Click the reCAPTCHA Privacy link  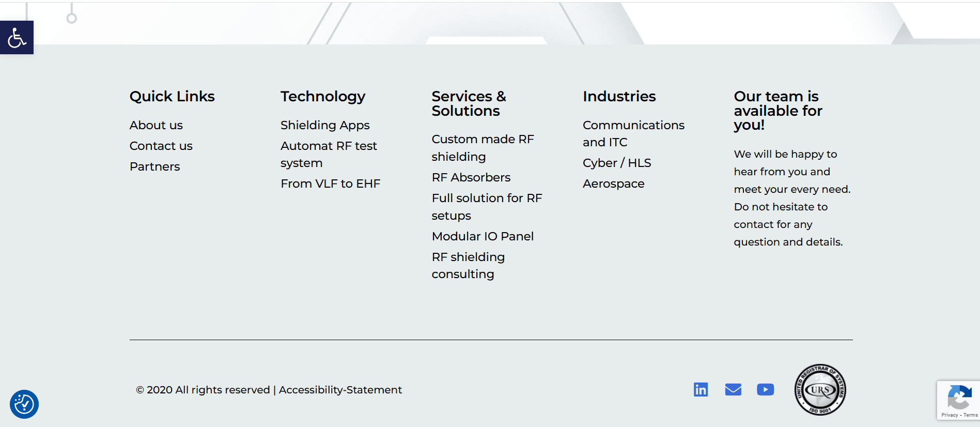coord(950,415)
